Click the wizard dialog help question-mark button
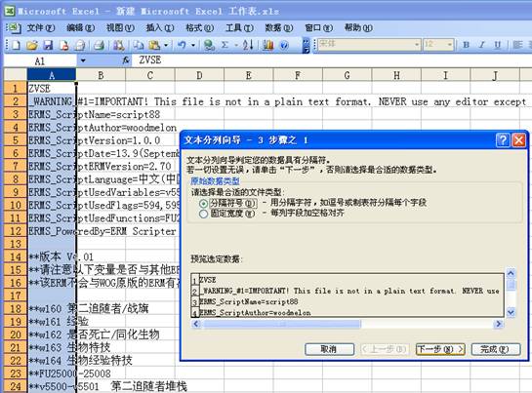This screenshot has width=532, height=393. 503,140
